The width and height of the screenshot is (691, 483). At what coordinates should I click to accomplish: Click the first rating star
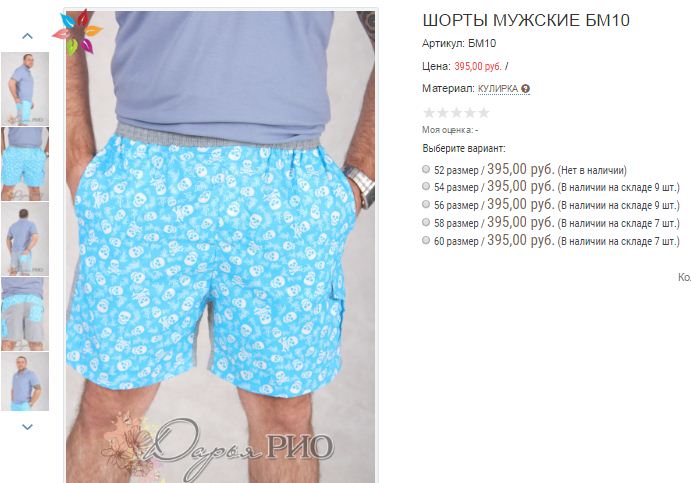(x=429, y=113)
